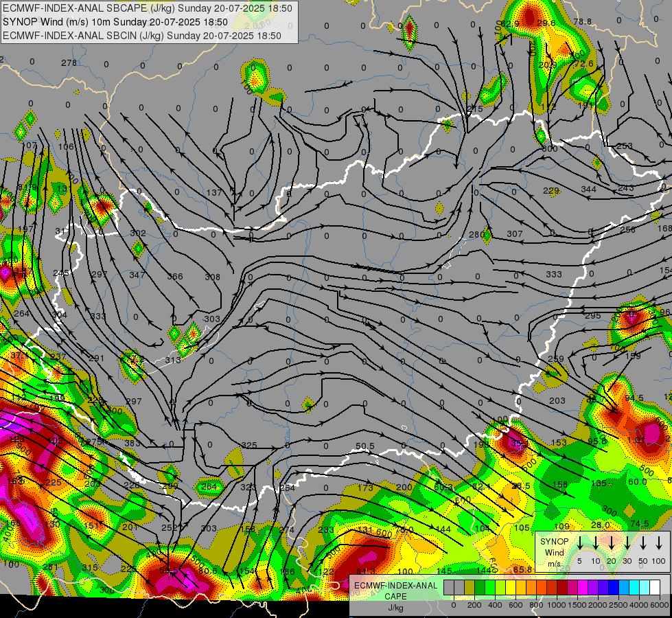The image size is (672, 618).
Task: Click the 4000 tick on the CAPE scale
Action: (638, 605)
